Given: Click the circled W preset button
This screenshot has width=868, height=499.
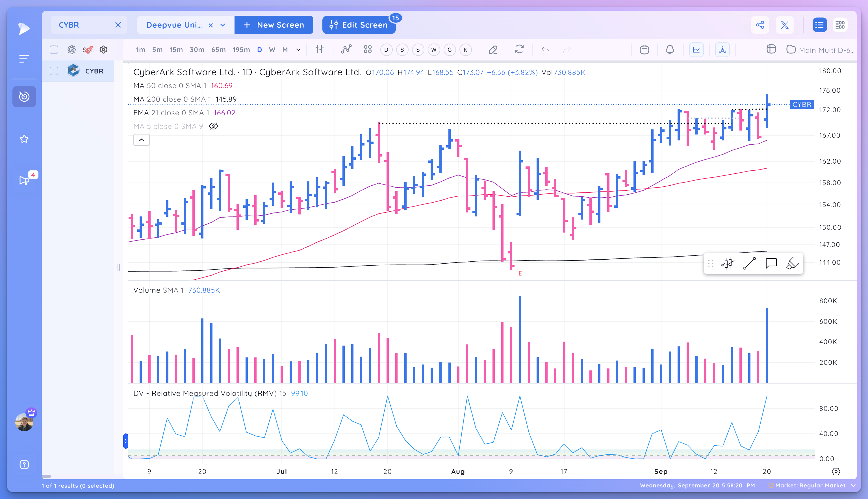Looking at the screenshot, I should coord(434,50).
